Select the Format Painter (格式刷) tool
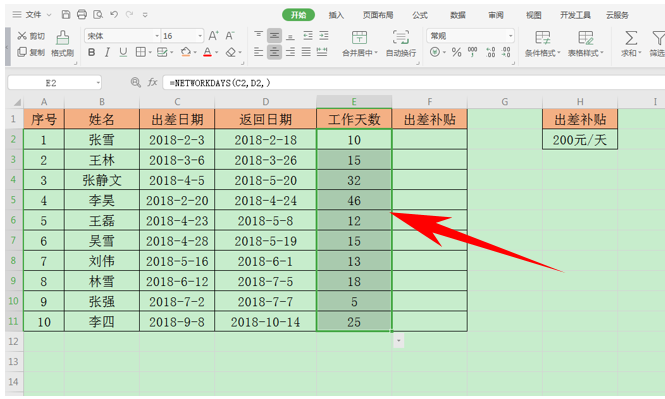The image size is (665, 399). (x=62, y=44)
